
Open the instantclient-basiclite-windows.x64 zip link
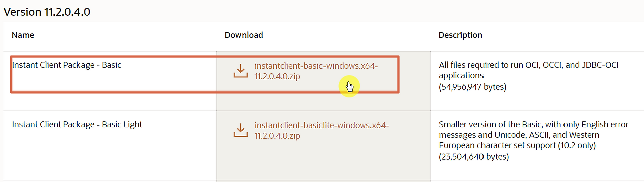pyautogui.click(x=321, y=130)
